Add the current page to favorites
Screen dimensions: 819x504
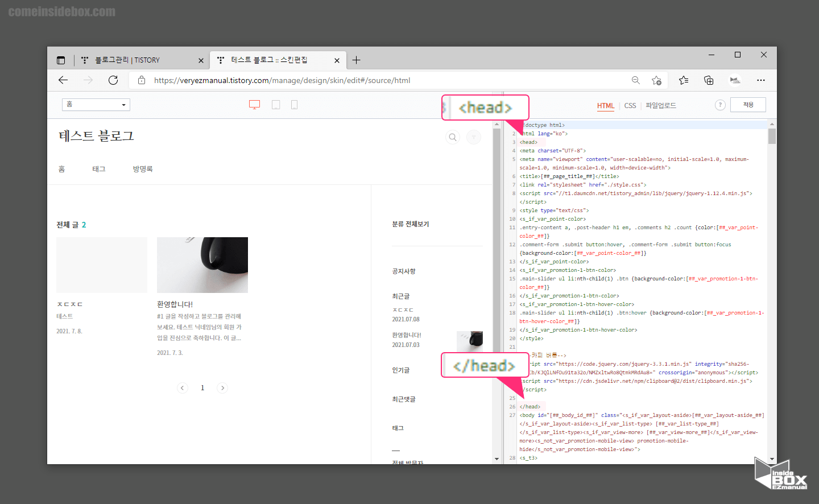coord(657,80)
